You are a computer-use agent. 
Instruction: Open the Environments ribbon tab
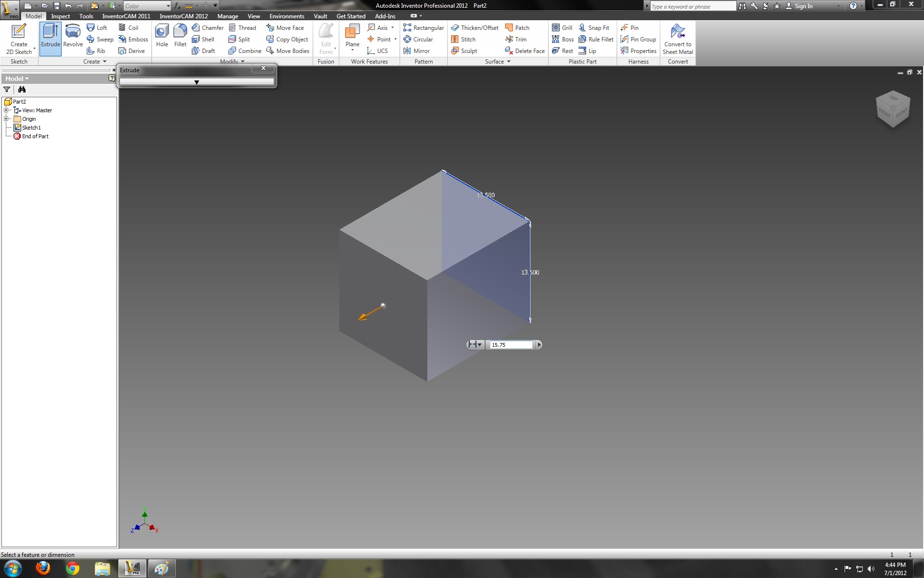coord(286,16)
